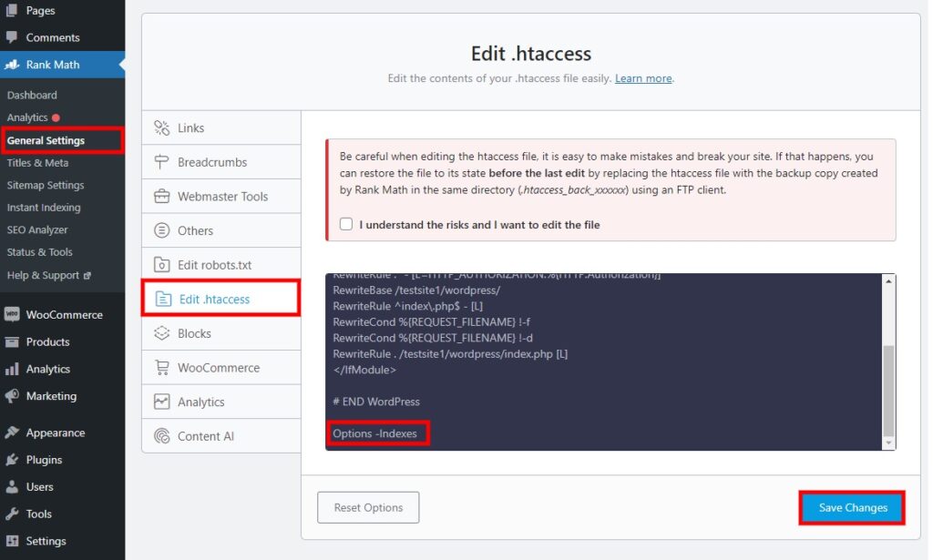Click 'RewriteCond %{REQUEST_FILENAME} !-d' line
The image size is (933, 560).
(x=433, y=338)
